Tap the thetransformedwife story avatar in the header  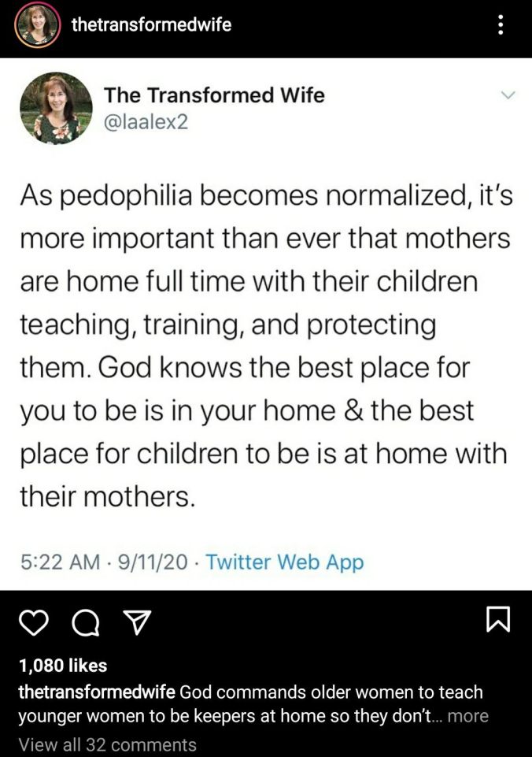tap(38, 24)
